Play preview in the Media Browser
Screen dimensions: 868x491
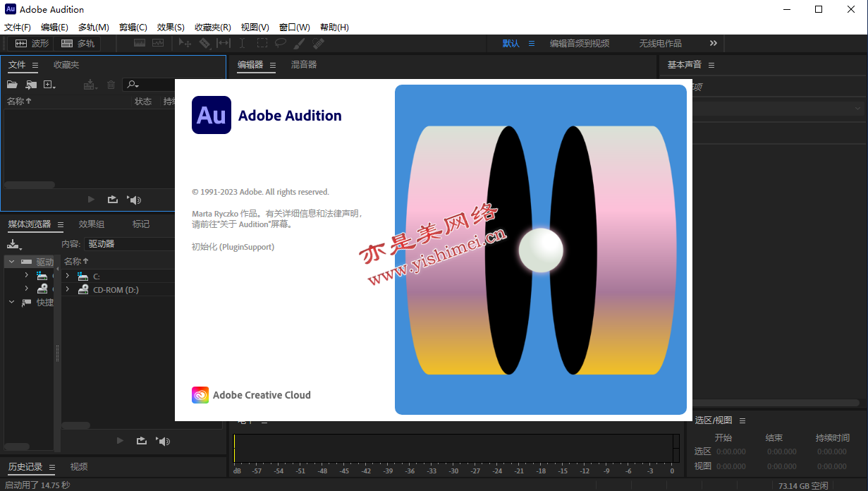(x=120, y=441)
